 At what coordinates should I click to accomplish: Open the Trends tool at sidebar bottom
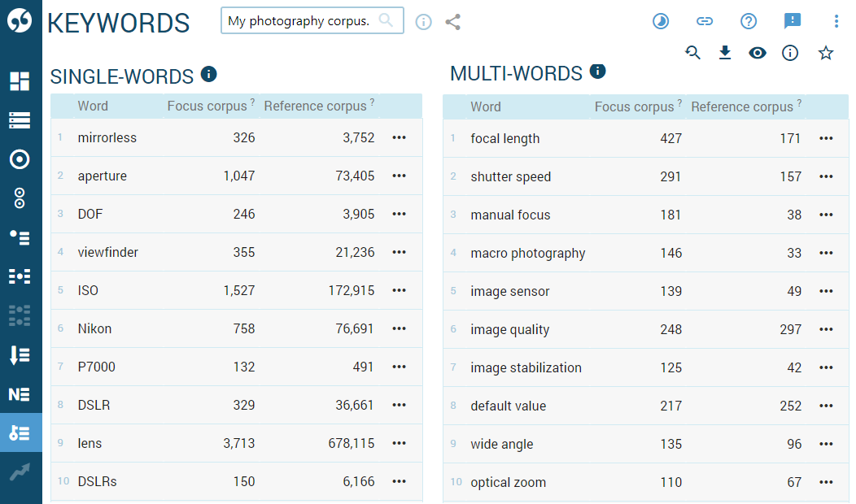tap(20, 471)
